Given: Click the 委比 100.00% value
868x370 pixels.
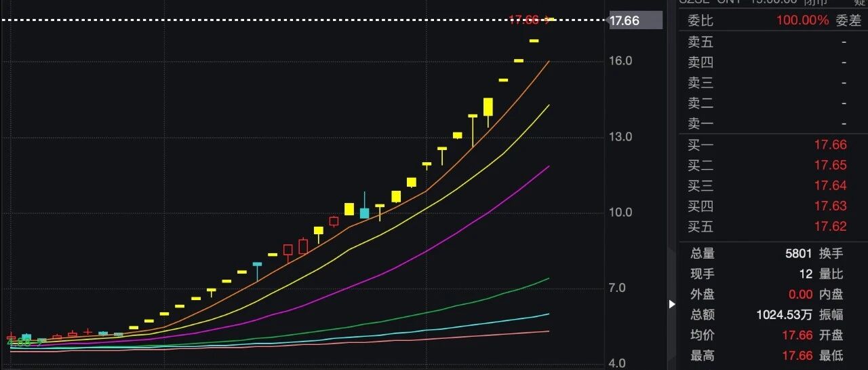Looking at the screenshot, I should 803,20.
